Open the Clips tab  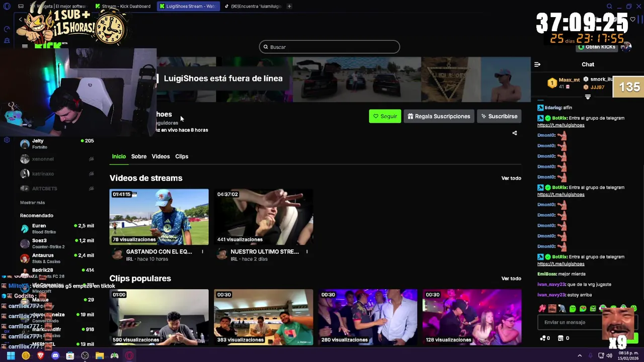coord(182,156)
